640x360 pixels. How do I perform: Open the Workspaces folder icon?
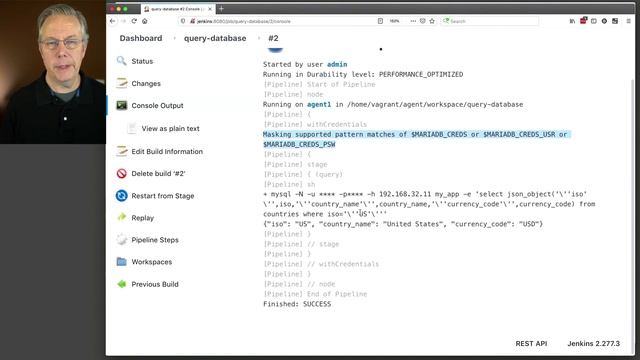pos(122,262)
